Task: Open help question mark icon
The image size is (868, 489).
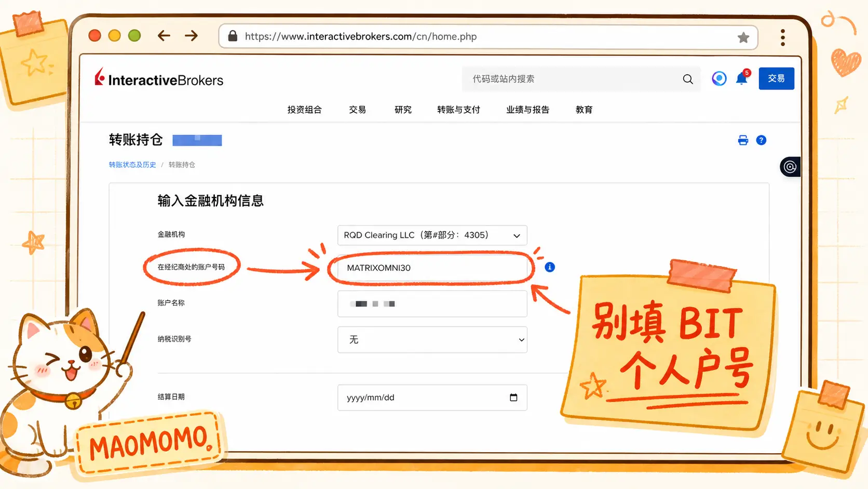Action: 761,140
